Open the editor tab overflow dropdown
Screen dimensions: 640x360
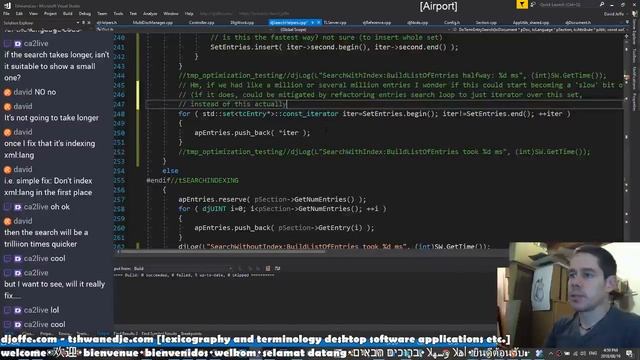click(x=628, y=22)
